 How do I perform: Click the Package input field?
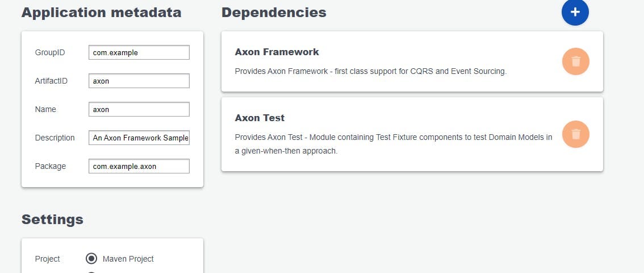139,166
